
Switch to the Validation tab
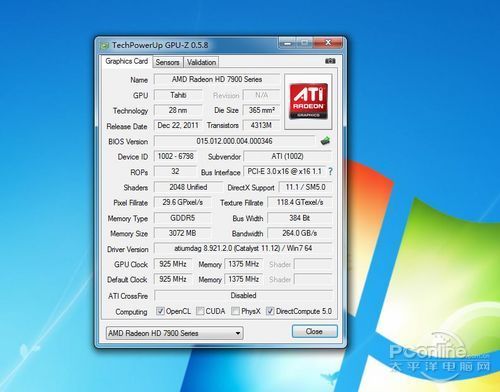(x=201, y=62)
